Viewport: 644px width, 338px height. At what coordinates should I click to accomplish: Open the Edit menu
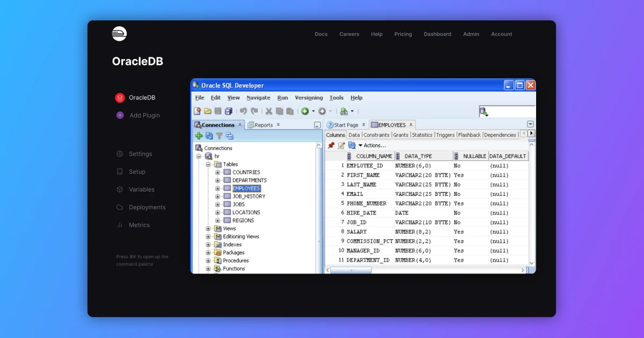tap(216, 98)
